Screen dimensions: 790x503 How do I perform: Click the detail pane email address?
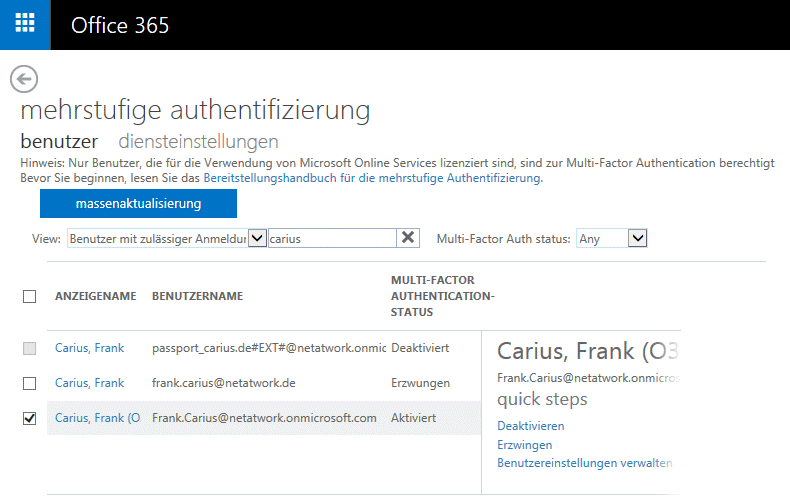(588, 378)
